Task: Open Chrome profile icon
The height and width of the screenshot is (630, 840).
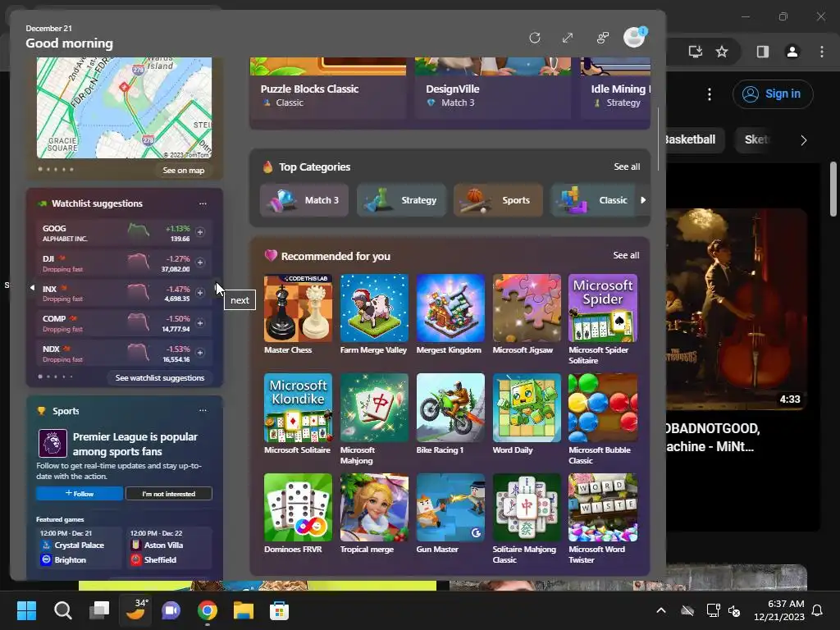Action: click(792, 52)
